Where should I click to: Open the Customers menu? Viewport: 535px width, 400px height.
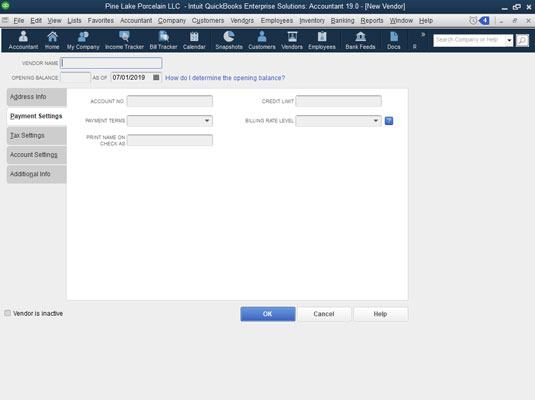click(208, 20)
